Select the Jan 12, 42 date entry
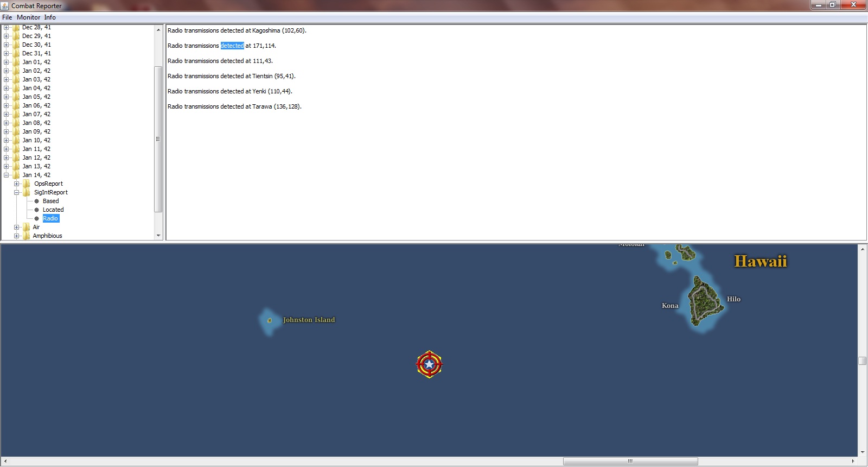This screenshot has width=868, height=467. [36, 157]
